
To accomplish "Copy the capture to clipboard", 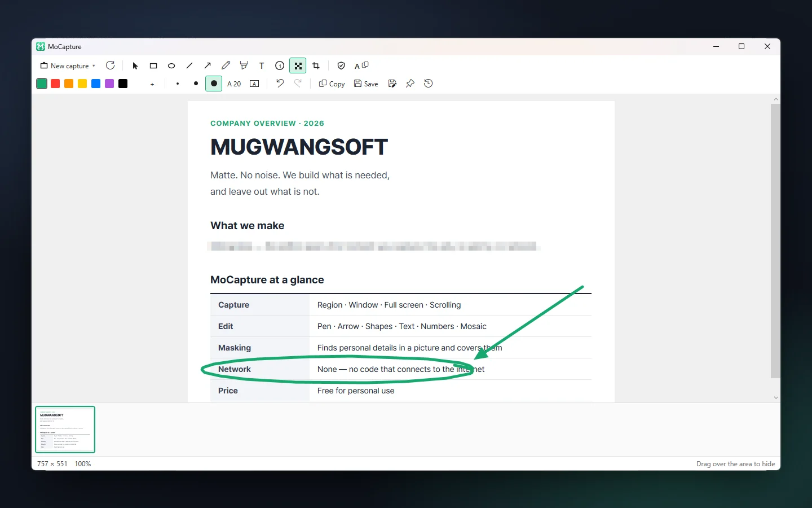I will coord(332,84).
